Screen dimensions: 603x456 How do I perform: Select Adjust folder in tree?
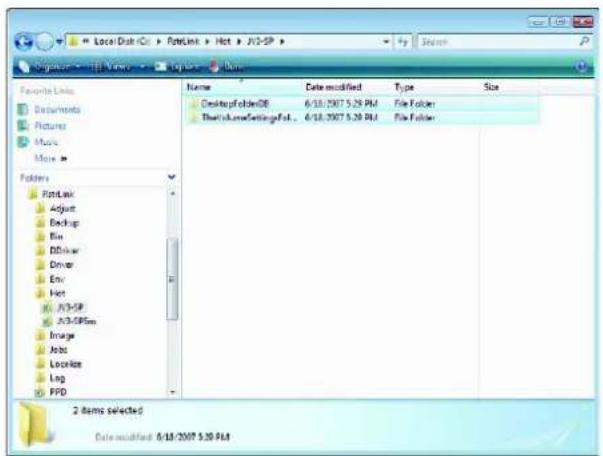tap(62, 208)
